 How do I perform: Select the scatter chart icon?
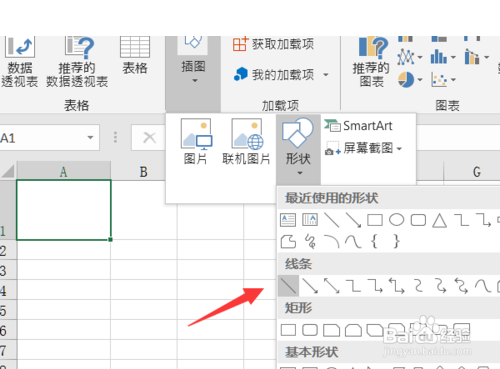(439, 80)
